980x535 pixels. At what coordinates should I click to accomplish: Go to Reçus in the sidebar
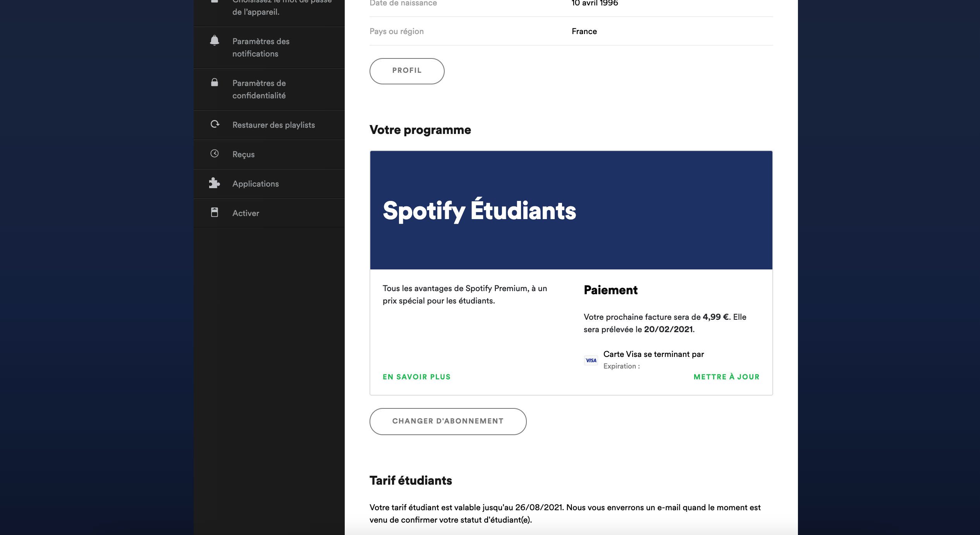269,154
